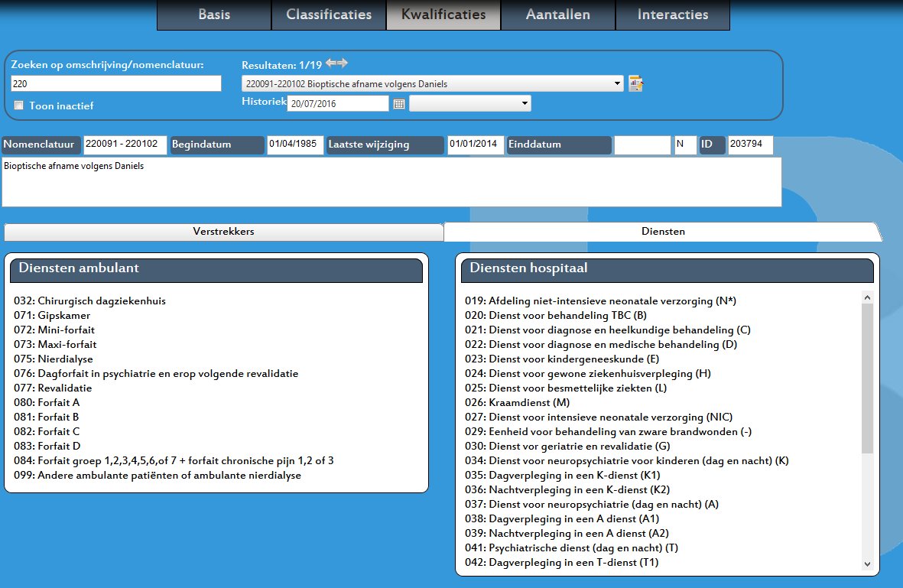Pick 022: diagnose en medische behandeling (D)
The width and height of the screenshot is (903, 588).
point(601,344)
